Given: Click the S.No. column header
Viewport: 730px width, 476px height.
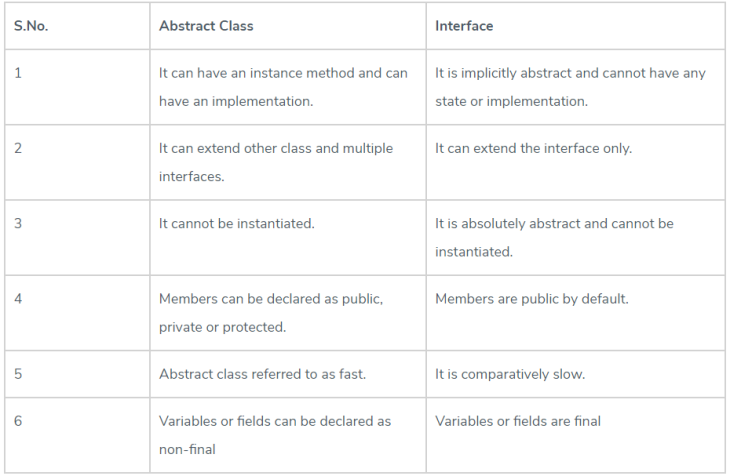Looking at the screenshot, I should (x=31, y=26).
